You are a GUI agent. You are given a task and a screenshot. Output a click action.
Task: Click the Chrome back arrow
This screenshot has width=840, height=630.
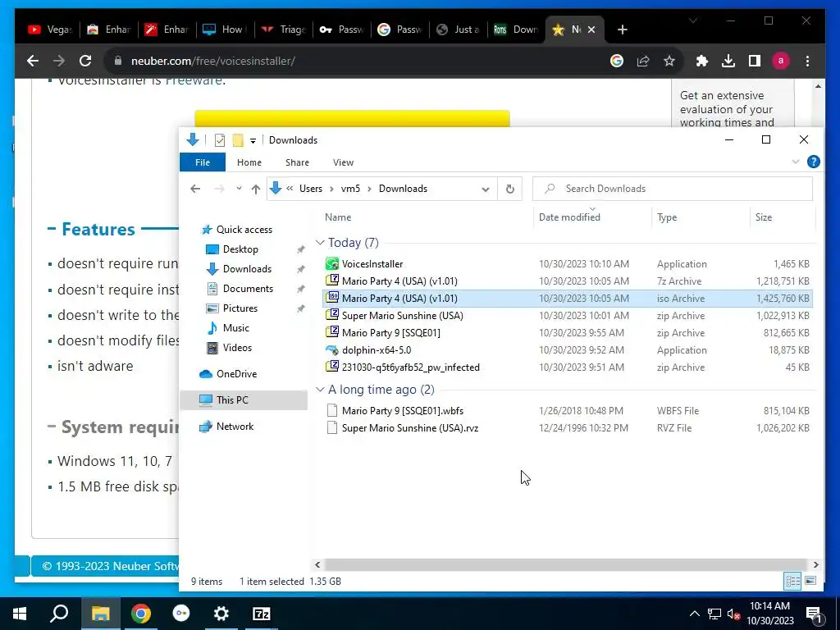point(33,61)
